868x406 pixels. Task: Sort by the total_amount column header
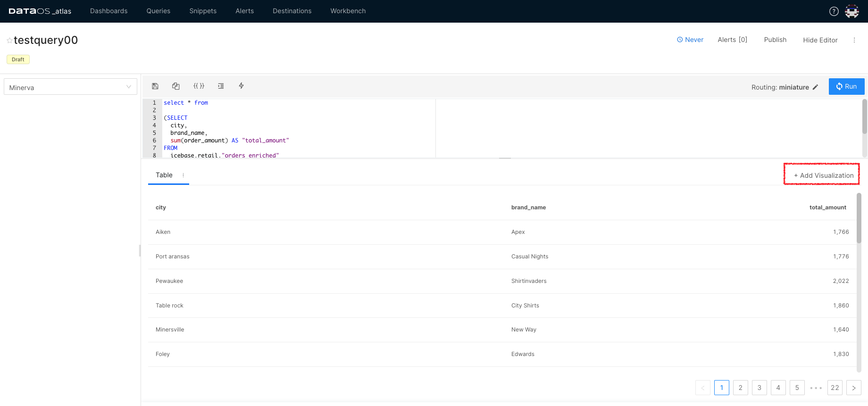(828, 207)
